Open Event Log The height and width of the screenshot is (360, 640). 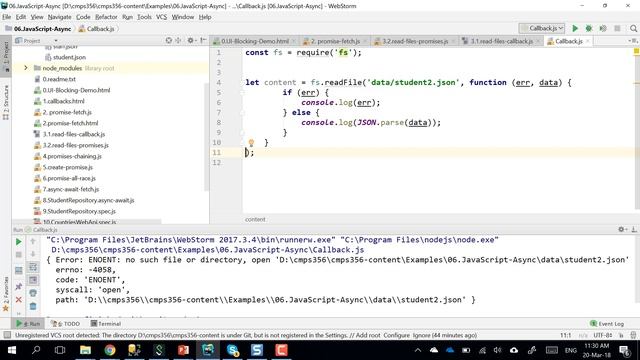click(607, 324)
